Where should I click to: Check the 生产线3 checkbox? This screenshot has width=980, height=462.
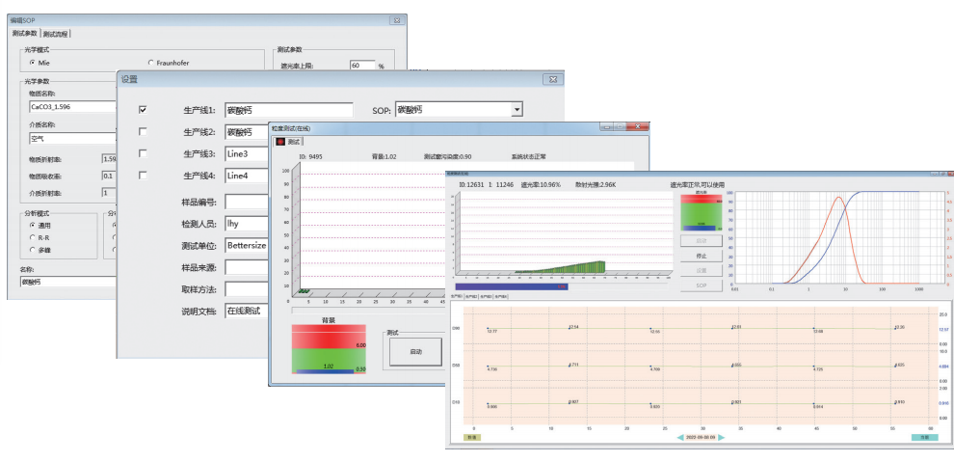pos(144,153)
